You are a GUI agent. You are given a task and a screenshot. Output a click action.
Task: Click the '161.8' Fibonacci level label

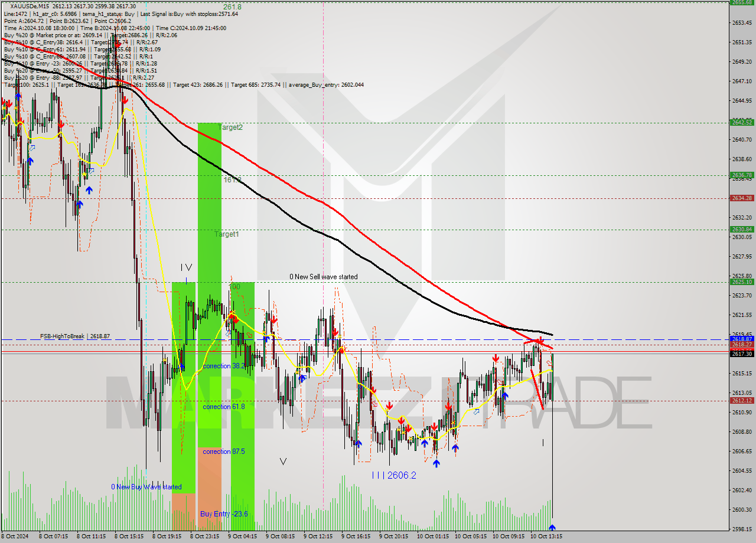(232, 179)
